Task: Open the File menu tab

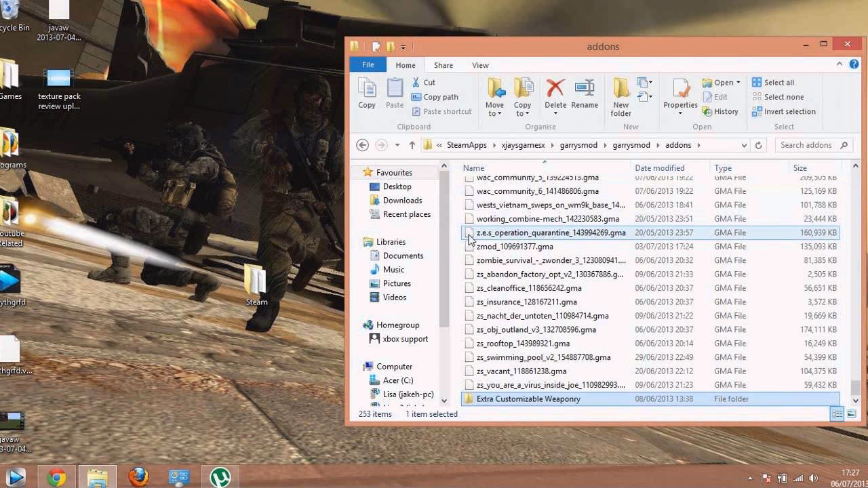Action: (368, 65)
